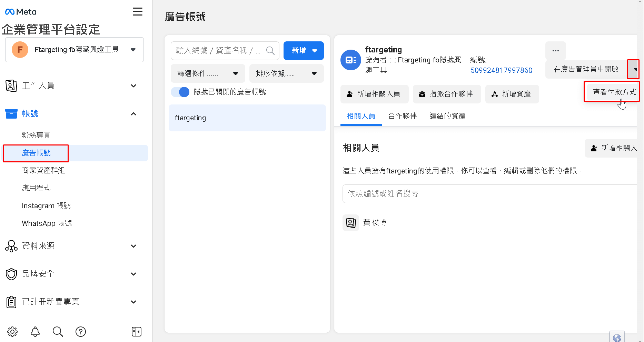Expand the 品牌安全 section
This screenshot has width=644, height=342.
click(x=133, y=274)
